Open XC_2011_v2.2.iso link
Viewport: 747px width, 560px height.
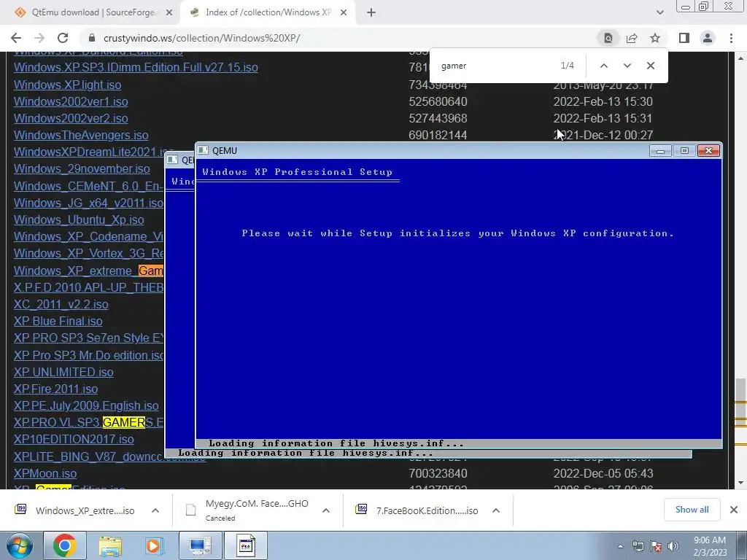(x=61, y=304)
